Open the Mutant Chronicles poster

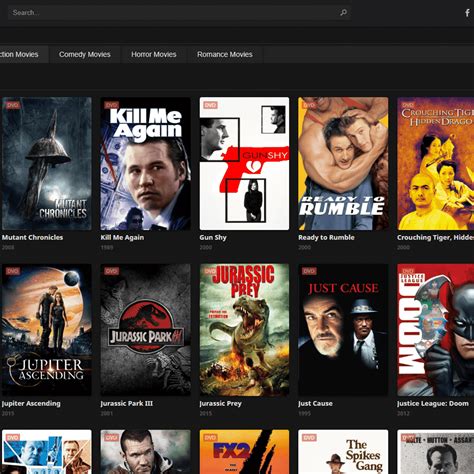pyautogui.click(x=47, y=163)
